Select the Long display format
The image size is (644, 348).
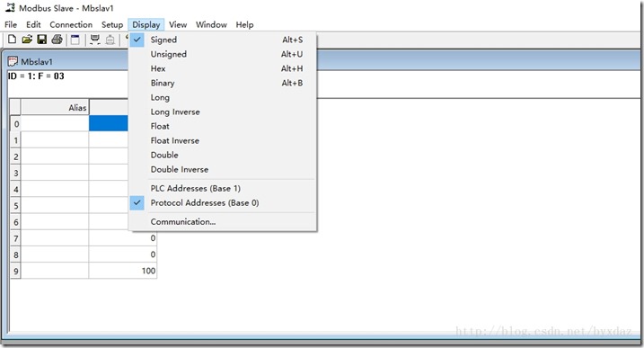click(222, 97)
